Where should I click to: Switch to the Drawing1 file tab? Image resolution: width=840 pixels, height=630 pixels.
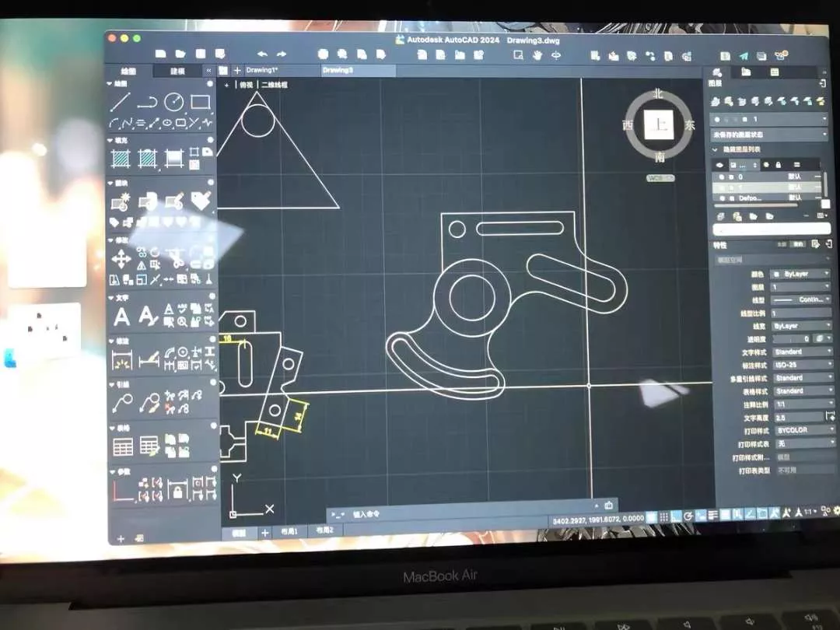tap(264, 70)
